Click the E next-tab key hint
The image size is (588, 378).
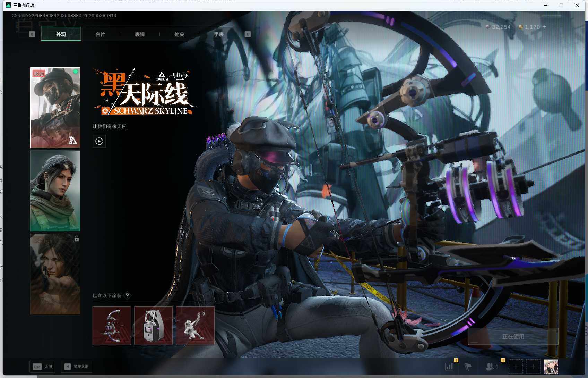248,34
